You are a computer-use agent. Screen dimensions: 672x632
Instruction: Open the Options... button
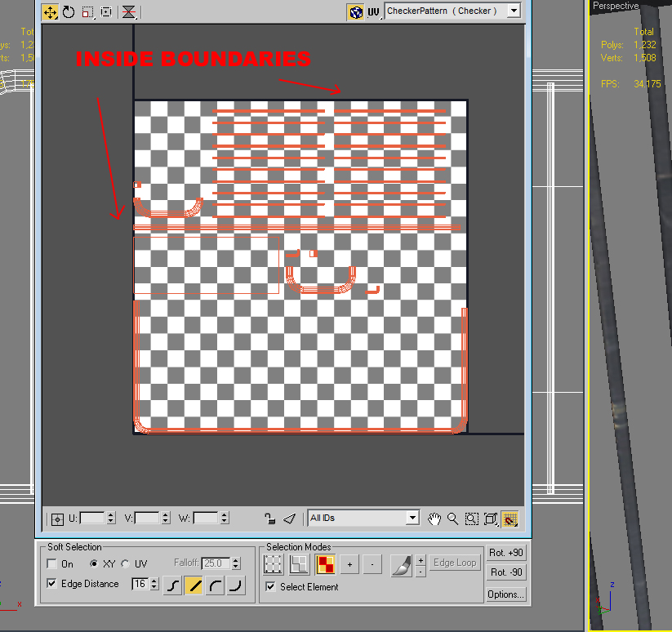pyautogui.click(x=506, y=594)
